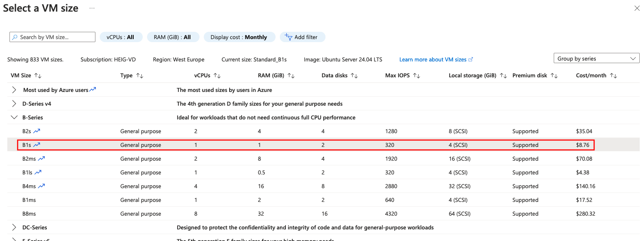644x241 pixels.
Task: Expand Most used by Azure users group
Action: [x=14, y=90]
